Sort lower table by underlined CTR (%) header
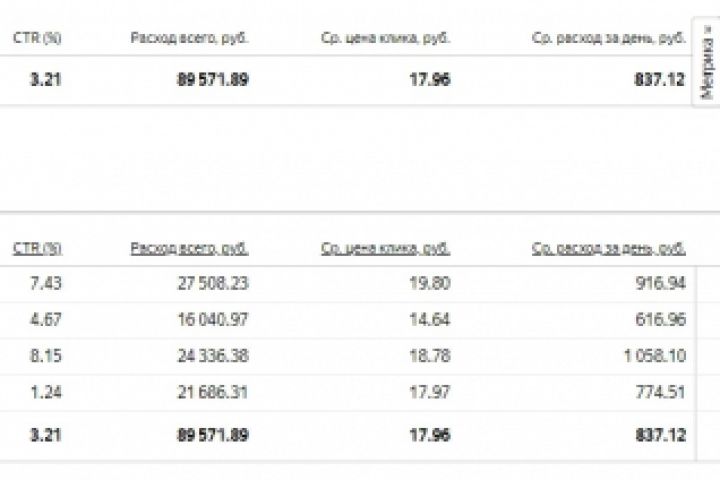This screenshot has width=720, height=480. [37, 248]
